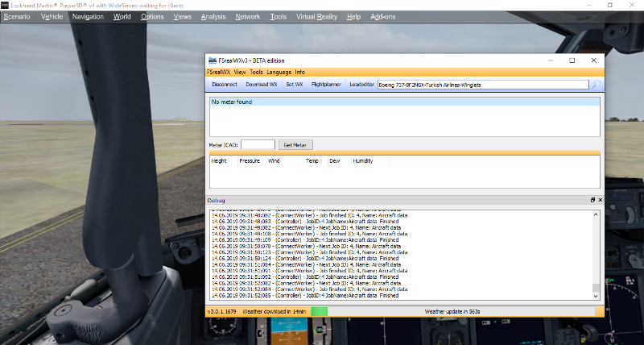Undock the Debug panel with float icon
The width and height of the screenshot is (644, 345).
point(592,200)
